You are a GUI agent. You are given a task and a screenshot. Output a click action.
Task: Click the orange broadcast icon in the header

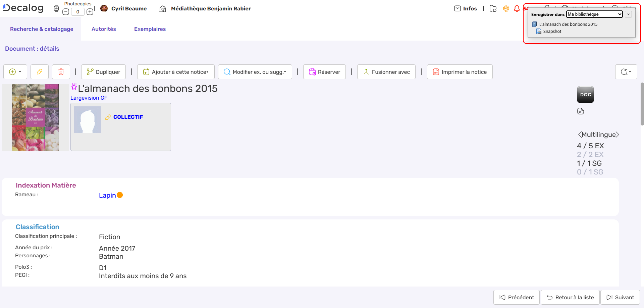tap(506, 9)
